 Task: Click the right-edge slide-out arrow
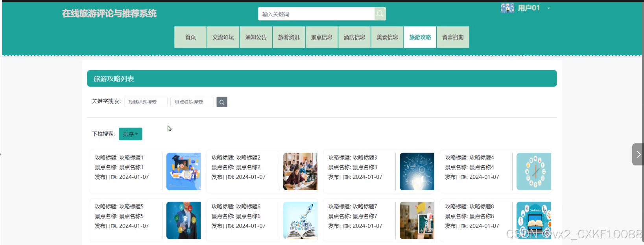(638, 154)
